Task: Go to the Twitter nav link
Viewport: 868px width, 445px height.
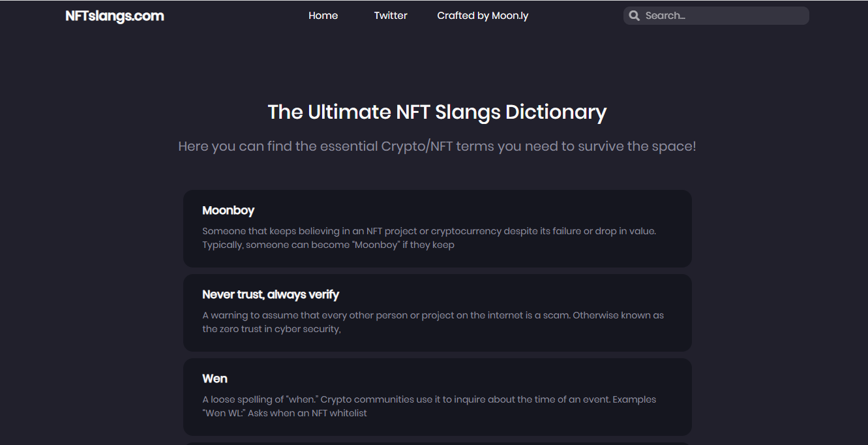Action: click(391, 16)
